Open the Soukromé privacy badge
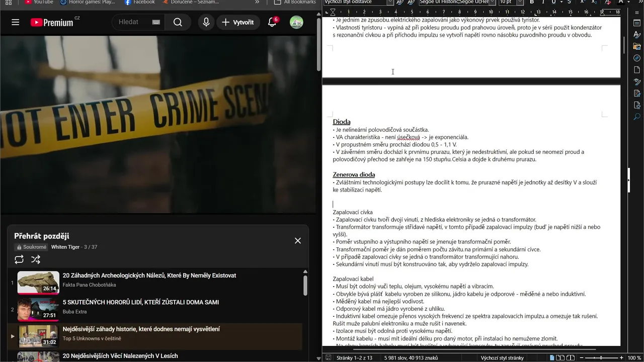The height and width of the screenshot is (362, 644). tap(31, 247)
